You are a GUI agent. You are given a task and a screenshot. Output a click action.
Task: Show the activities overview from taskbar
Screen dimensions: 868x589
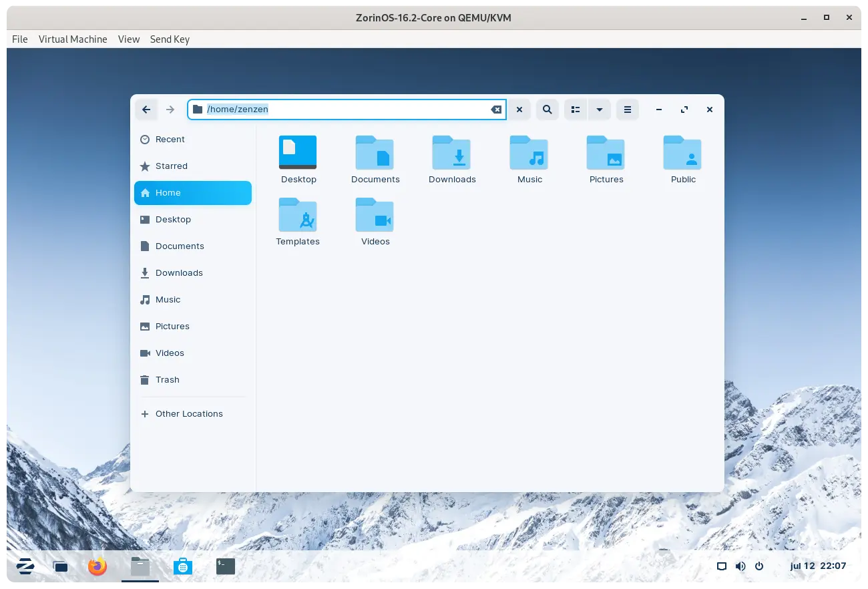tap(61, 566)
